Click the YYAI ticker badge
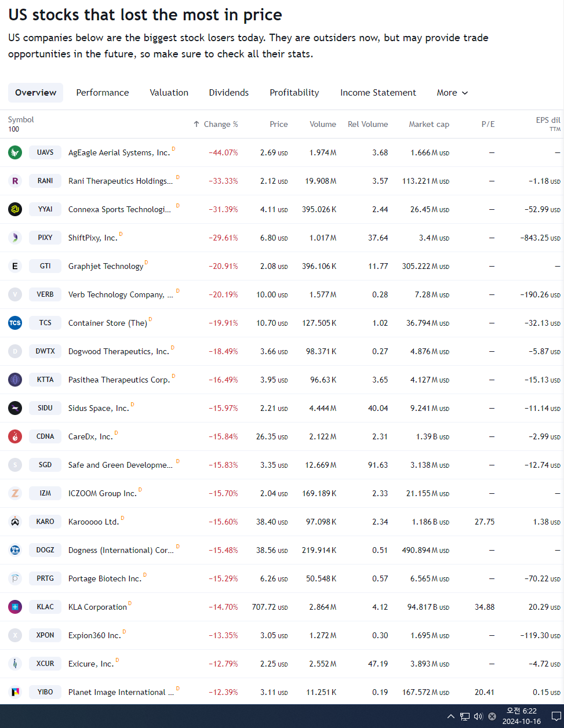 coord(45,209)
